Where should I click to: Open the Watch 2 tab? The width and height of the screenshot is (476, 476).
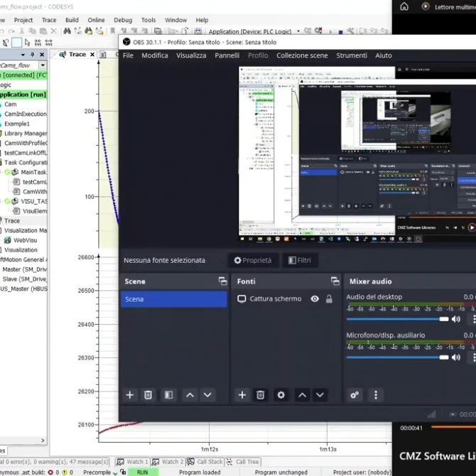168,462
